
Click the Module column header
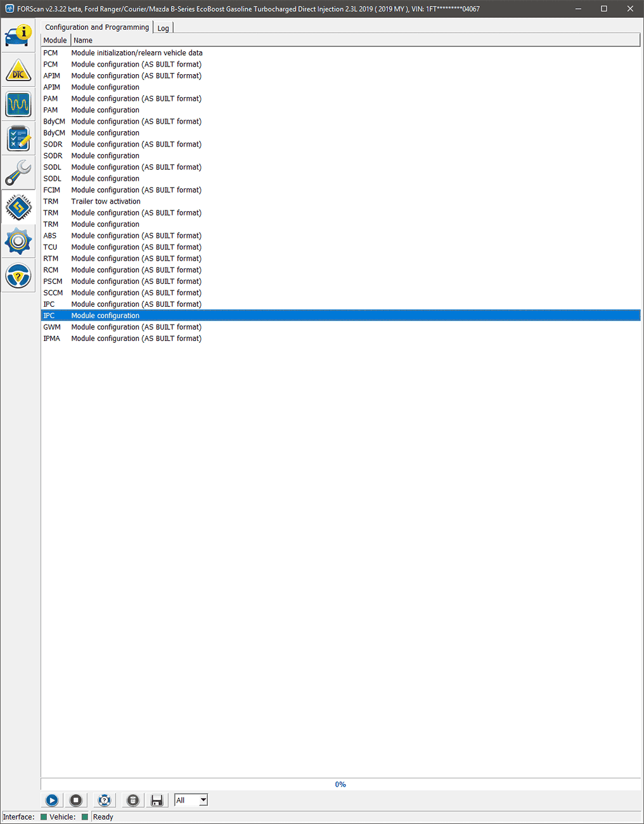(x=56, y=40)
